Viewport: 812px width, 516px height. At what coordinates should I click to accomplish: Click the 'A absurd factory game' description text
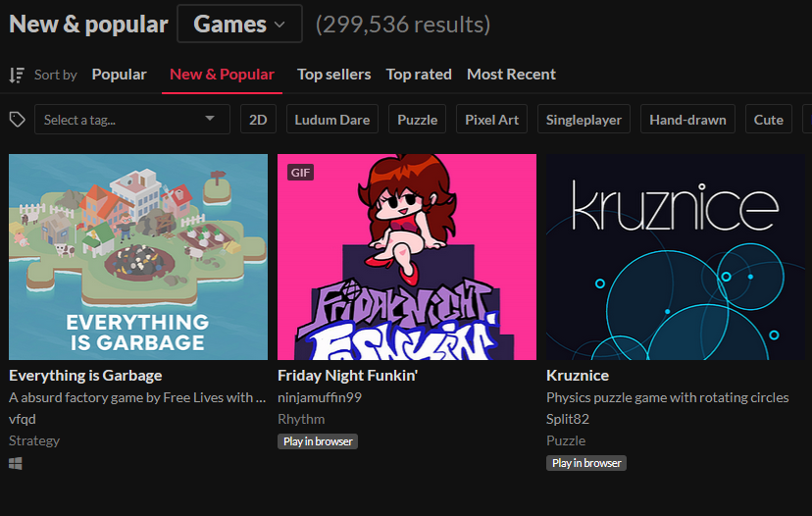click(x=137, y=397)
